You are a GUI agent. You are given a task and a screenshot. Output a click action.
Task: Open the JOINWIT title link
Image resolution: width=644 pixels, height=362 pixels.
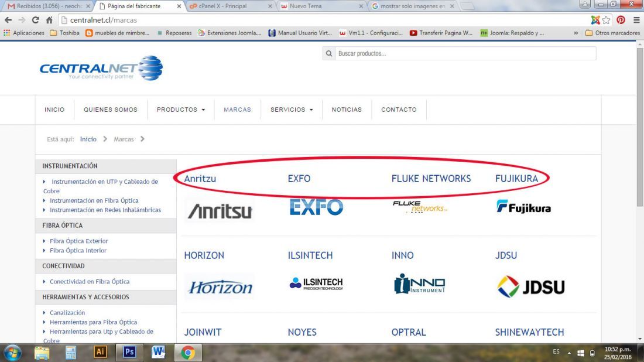click(x=203, y=332)
